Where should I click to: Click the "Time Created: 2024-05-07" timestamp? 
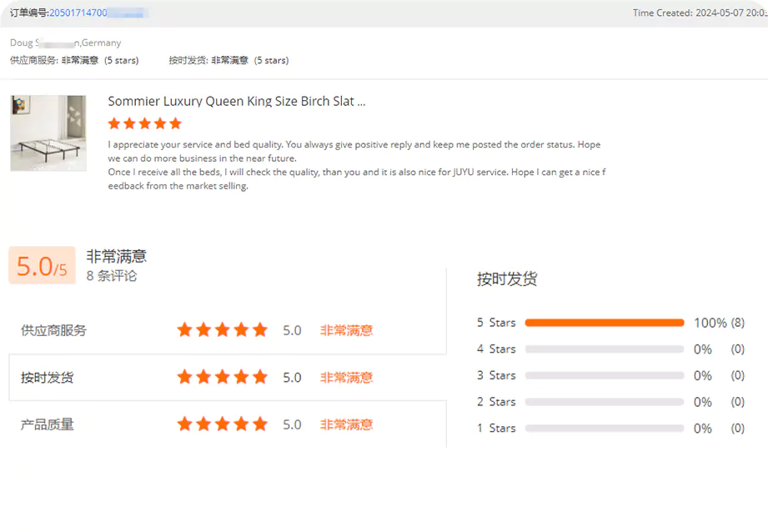[700, 13]
